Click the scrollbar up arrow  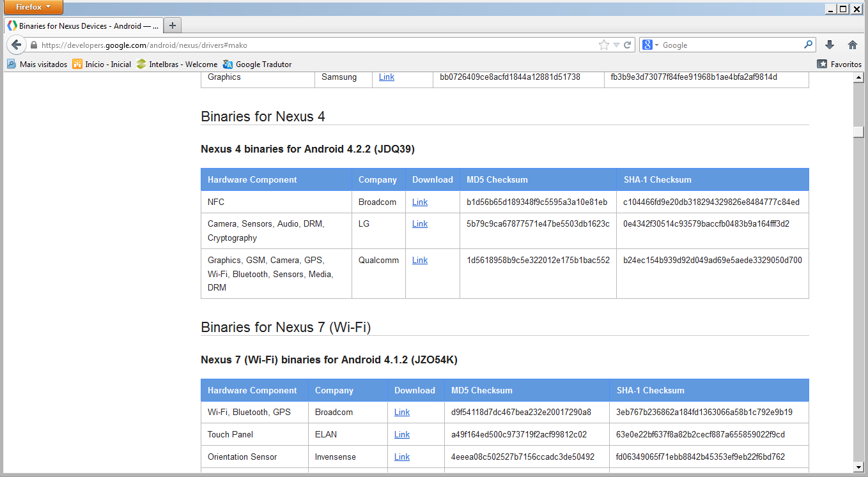[858, 77]
